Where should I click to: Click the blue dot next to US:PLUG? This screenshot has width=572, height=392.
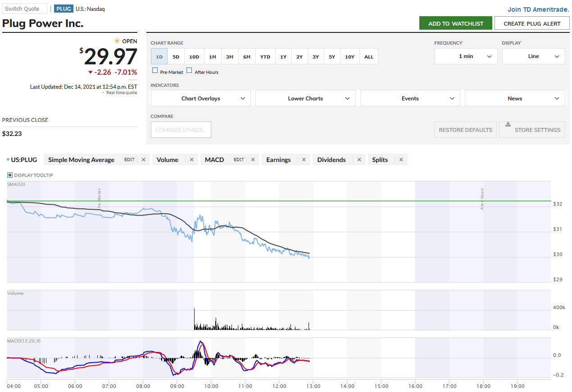pyautogui.click(x=8, y=160)
